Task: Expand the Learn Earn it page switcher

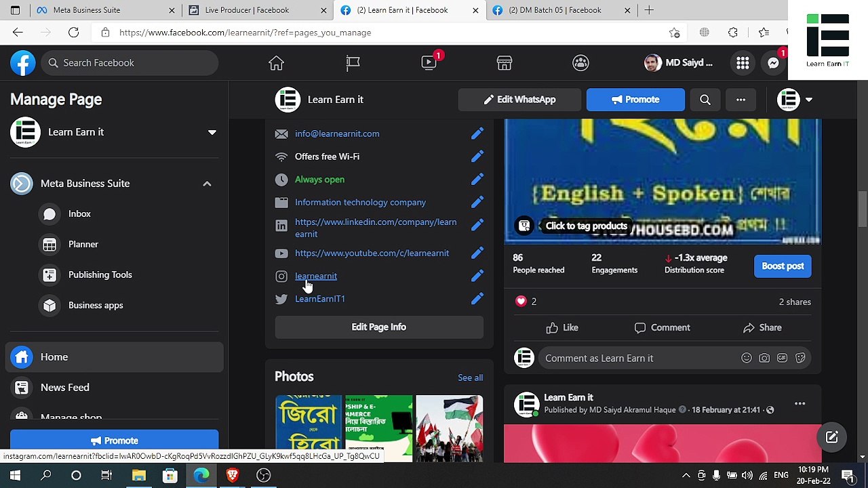Action: [x=212, y=132]
